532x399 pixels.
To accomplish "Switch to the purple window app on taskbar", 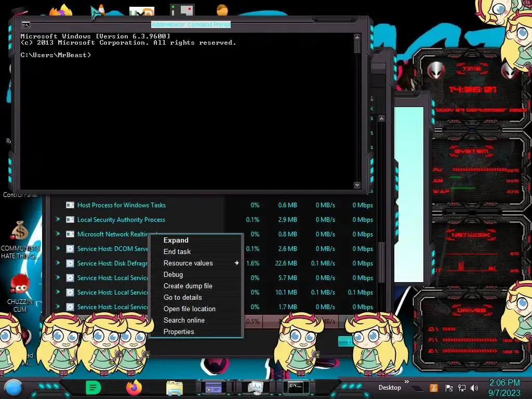I will click(x=214, y=387).
